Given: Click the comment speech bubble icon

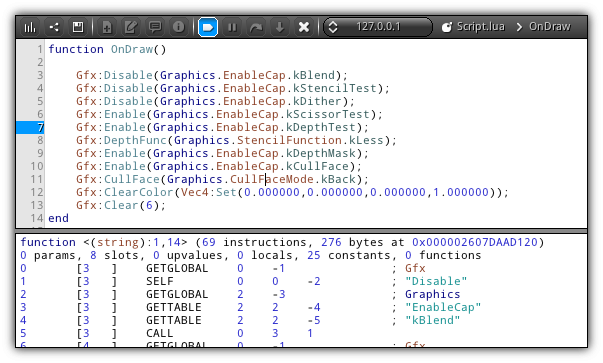Looking at the screenshot, I should click(155, 27).
